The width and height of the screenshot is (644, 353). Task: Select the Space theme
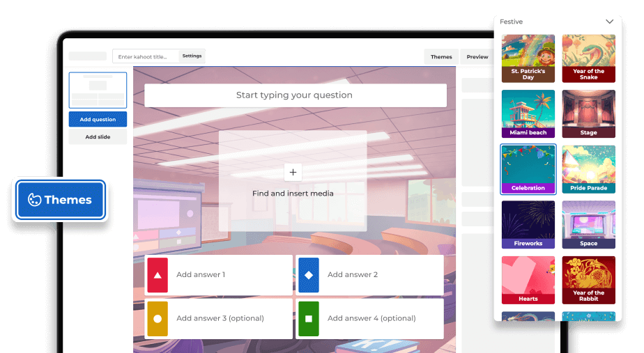588,224
